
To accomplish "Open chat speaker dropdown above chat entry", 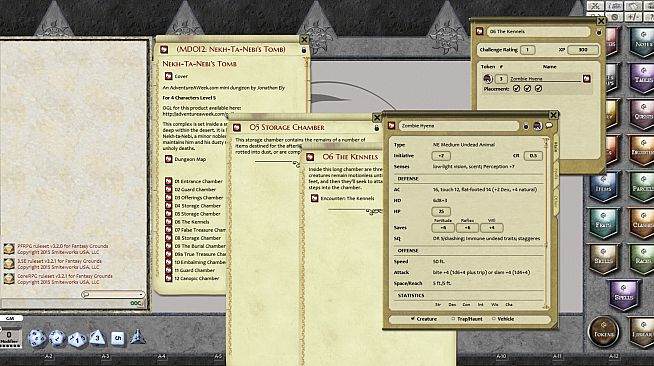I will click(x=113, y=294).
